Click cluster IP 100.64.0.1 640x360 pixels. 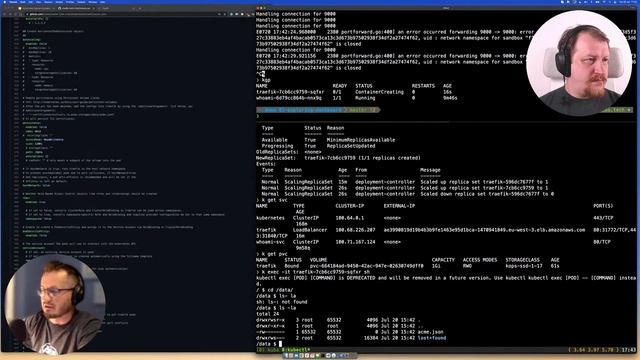pyautogui.click(x=349, y=218)
